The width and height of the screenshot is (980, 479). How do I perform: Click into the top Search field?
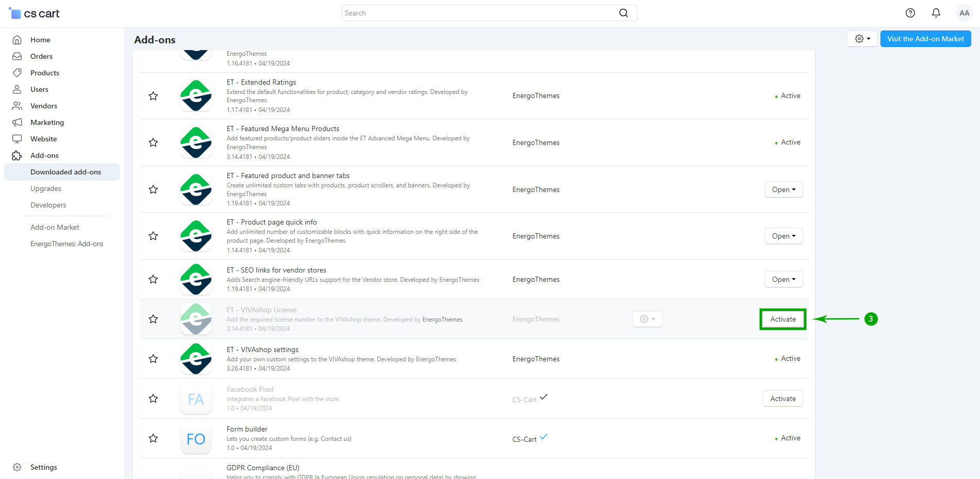(x=480, y=13)
